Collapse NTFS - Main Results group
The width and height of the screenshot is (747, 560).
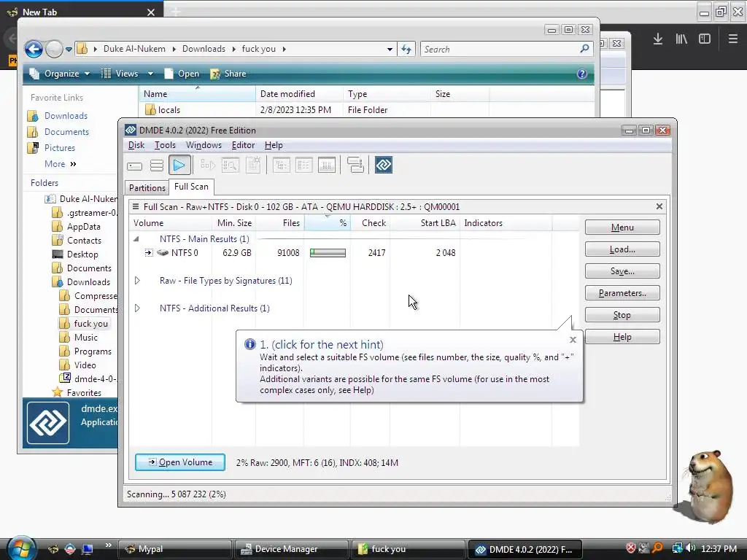point(136,239)
